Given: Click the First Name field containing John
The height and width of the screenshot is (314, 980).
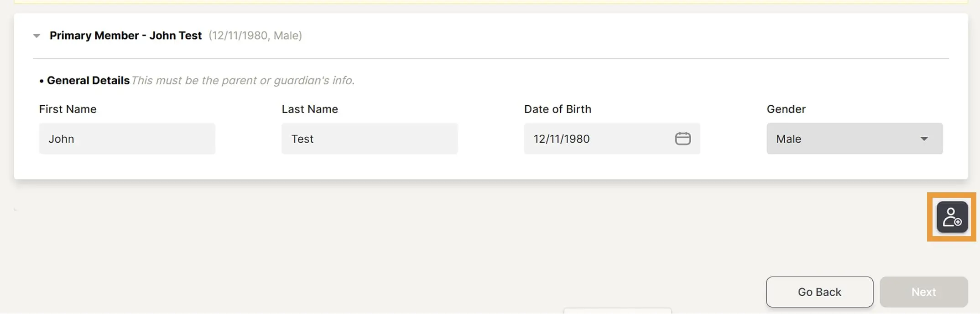Looking at the screenshot, I should (x=127, y=139).
